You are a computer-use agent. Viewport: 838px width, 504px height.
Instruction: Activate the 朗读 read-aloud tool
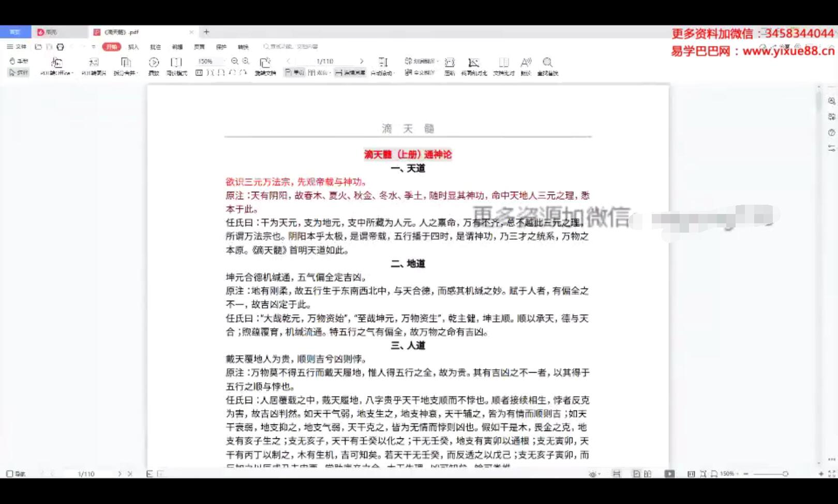click(526, 65)
